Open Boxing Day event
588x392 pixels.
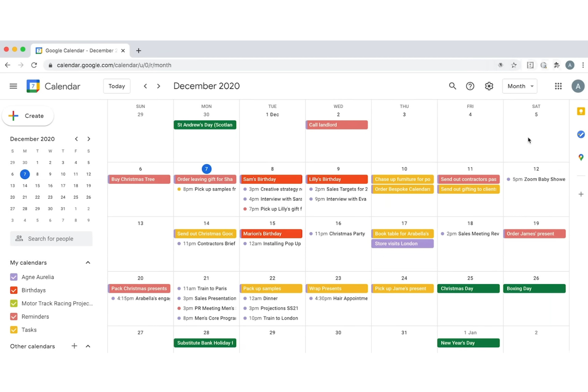coord(535,288)
